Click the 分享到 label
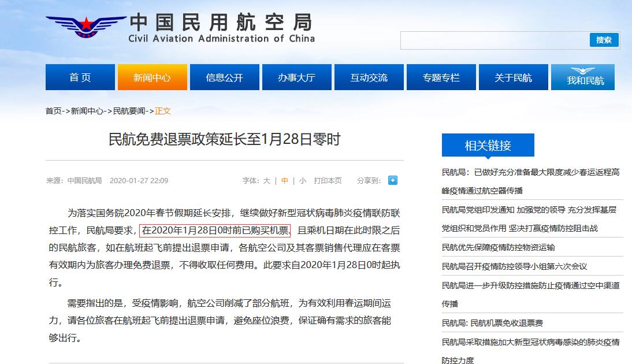This screenshot has height=364, width=632. click(369, 181)
